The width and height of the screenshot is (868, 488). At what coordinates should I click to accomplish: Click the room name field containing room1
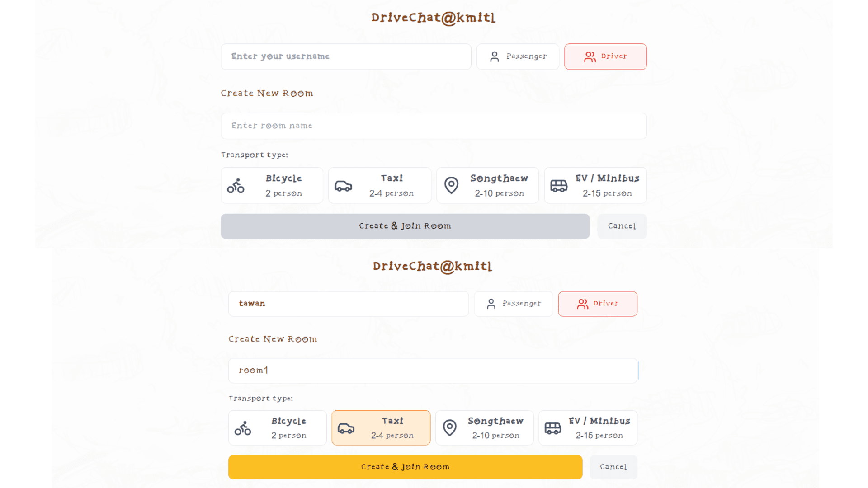(x=433, y=371)
